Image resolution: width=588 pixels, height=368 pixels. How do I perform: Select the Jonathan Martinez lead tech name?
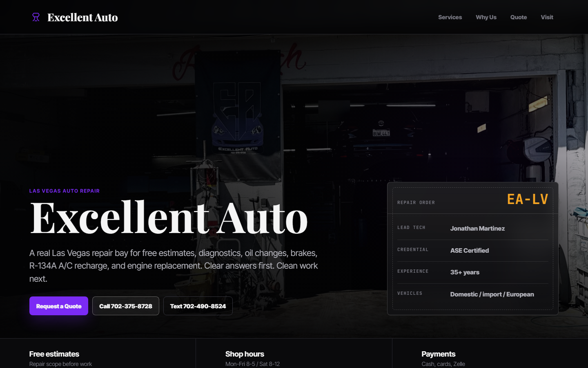[477, 228]
